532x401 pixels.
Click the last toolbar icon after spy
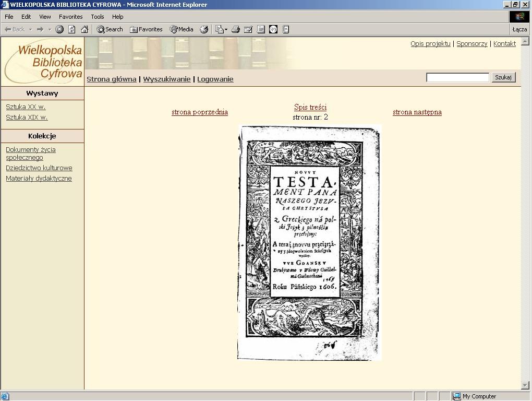[x=286, y=30]
